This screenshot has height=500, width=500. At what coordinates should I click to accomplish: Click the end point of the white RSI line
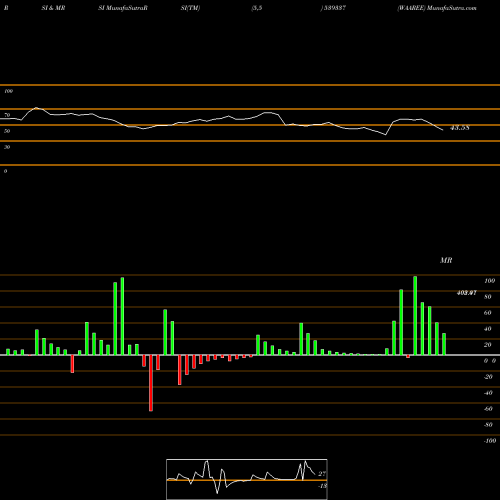point(443,130)
